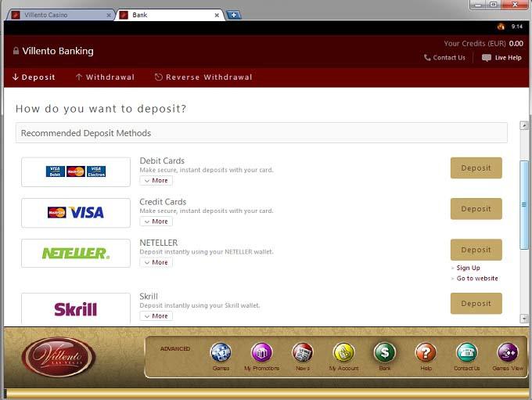Click the Contact Us header link
The image size is (532, 400).
[449, 58]
